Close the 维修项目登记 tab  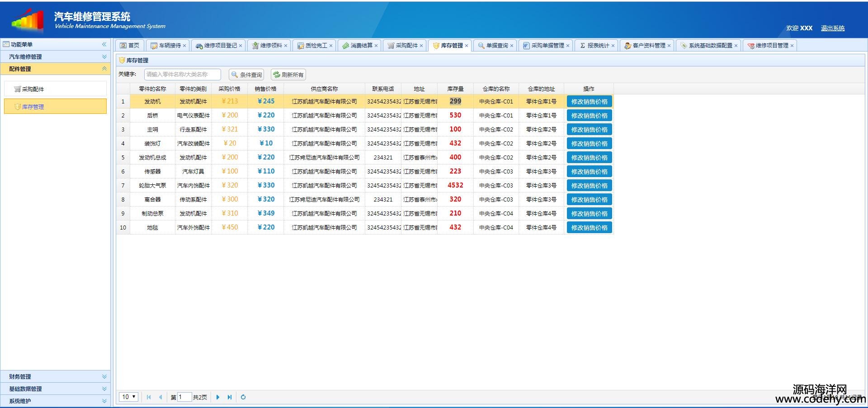[241, 46]
